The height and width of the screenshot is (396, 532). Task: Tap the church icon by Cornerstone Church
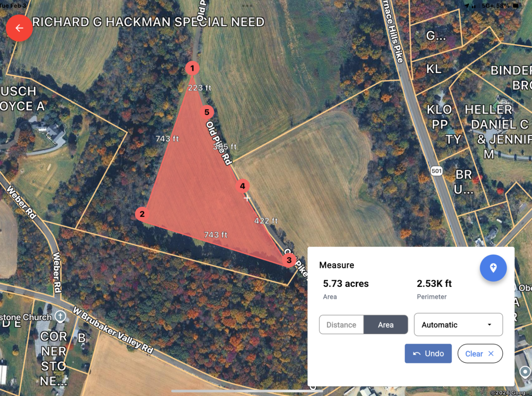click(60, 316)
